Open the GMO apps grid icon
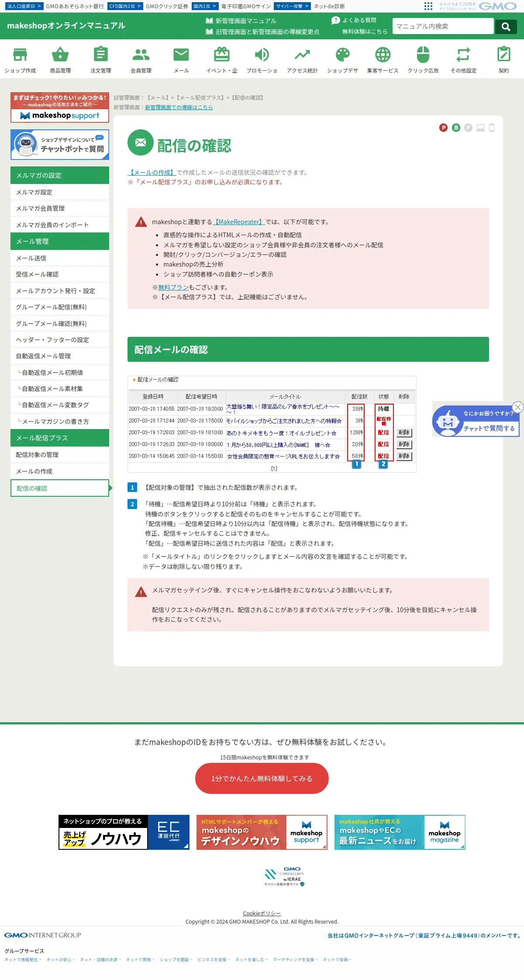The width and height of the screenshot is (524, 980). pyautogui.click(x=428, y=6)
